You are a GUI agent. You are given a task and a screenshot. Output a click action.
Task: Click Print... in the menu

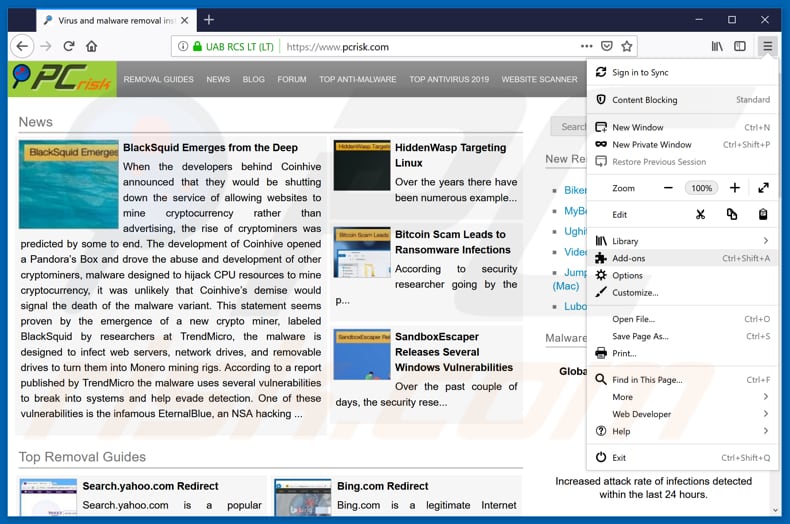coord(683,353)
